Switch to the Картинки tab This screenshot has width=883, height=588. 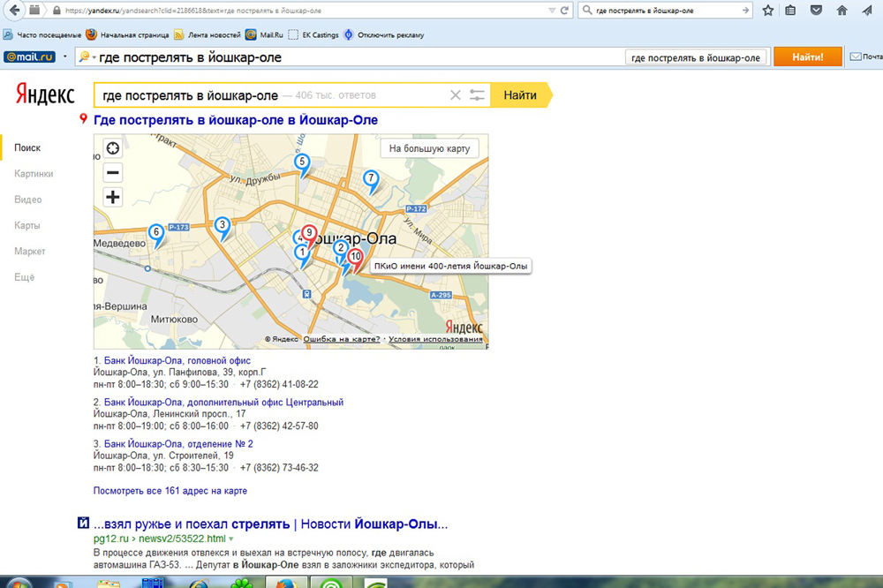tap(34, 173)
